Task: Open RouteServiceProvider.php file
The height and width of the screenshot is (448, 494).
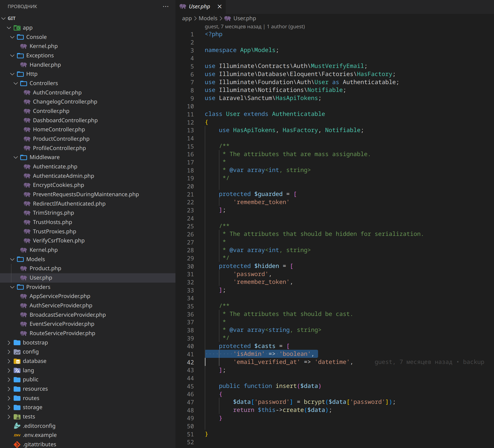Action: [62, 333]
